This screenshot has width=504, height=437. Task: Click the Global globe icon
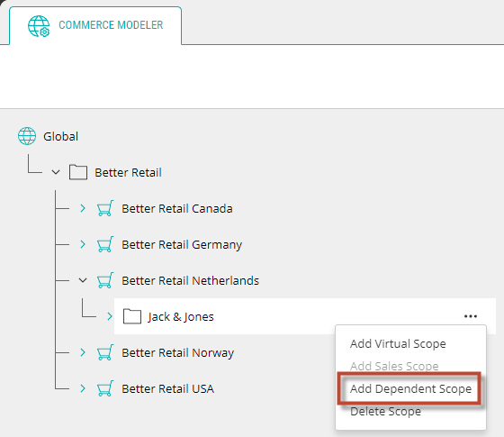point(27,136)
